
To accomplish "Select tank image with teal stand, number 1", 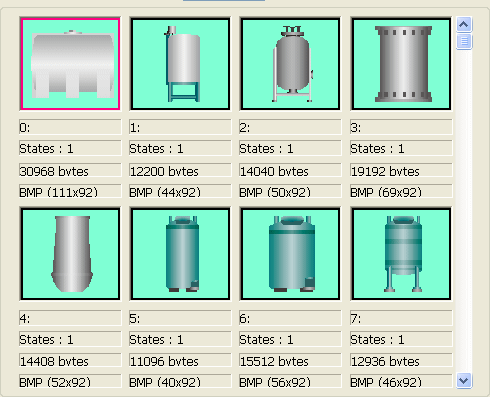I will 180,64.
